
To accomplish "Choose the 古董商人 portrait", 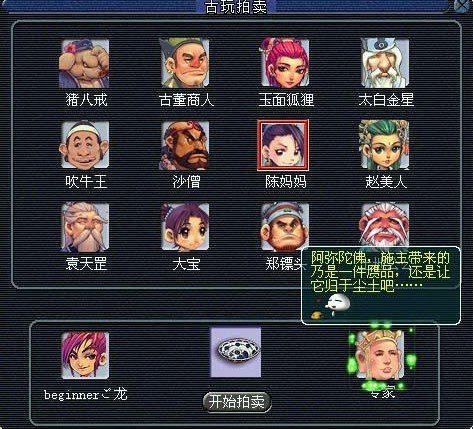I will tap(184, 63).
